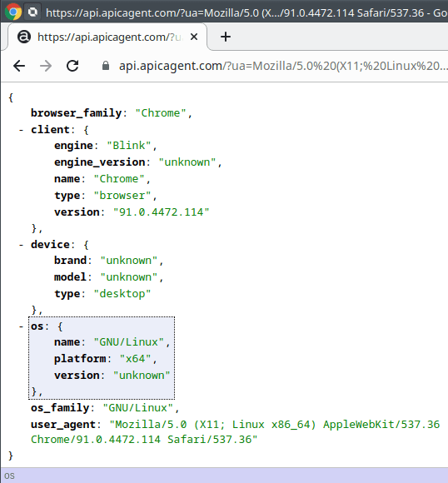This screenshot has height=483, width=448.
Task: Click the apicagent tab favicon
Action: [24, 37]
